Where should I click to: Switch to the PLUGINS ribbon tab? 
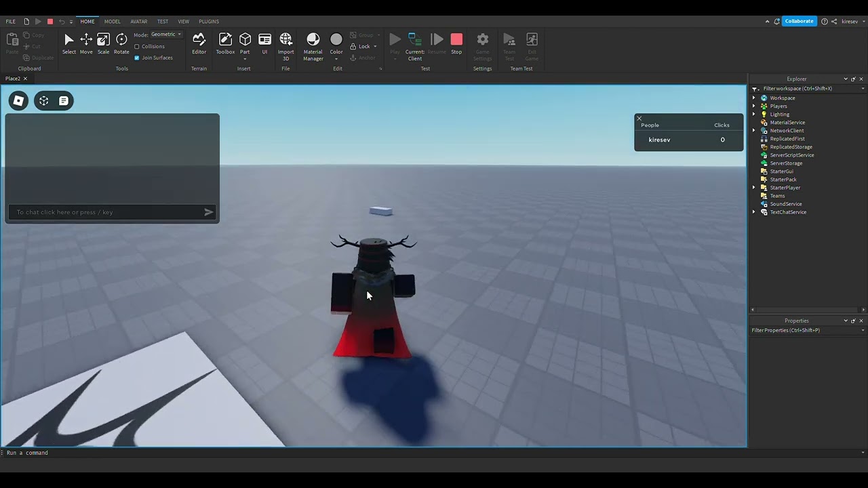coord(209,22)
